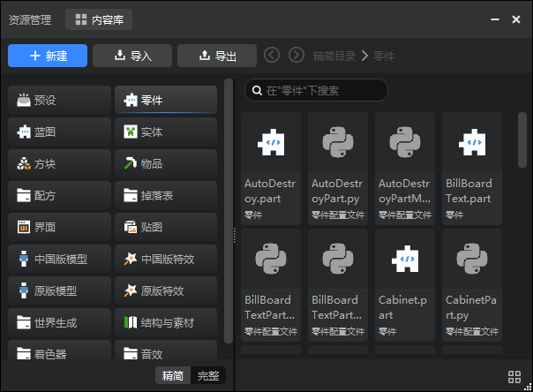Screen dimensions: 533x392
Task: Open the 界面 UI category
Action: [59, 227]
